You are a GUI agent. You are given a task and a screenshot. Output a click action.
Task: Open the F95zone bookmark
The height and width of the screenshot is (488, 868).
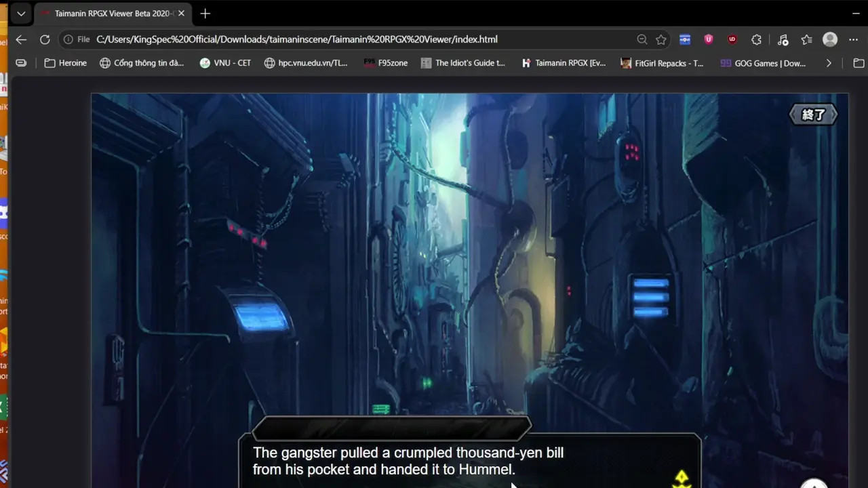coord(386,63)
